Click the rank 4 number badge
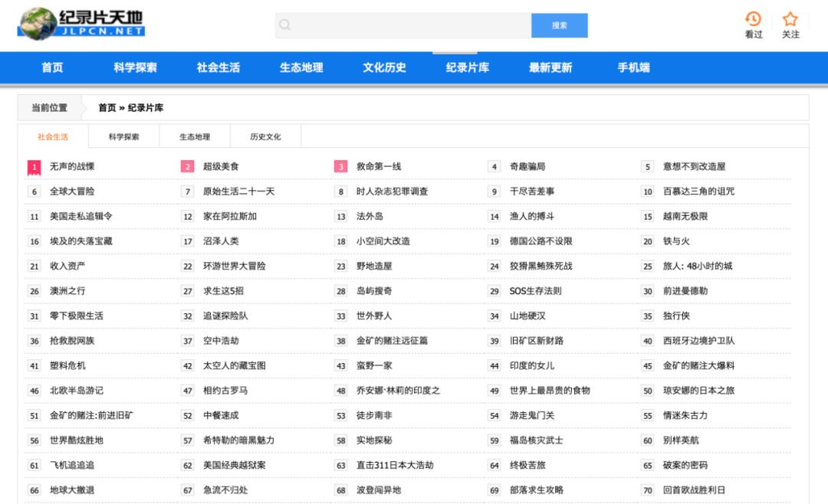The image size is (828, 504). 494,166
